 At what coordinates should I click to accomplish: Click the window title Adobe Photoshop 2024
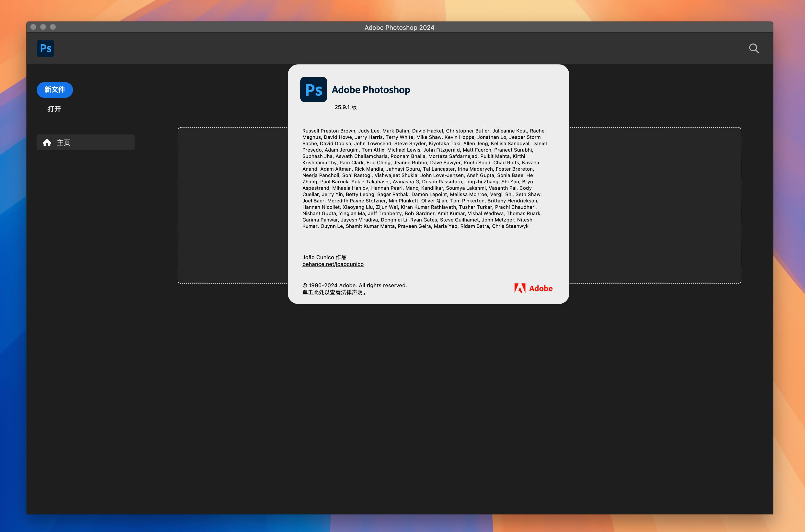(x=399, y=27)
